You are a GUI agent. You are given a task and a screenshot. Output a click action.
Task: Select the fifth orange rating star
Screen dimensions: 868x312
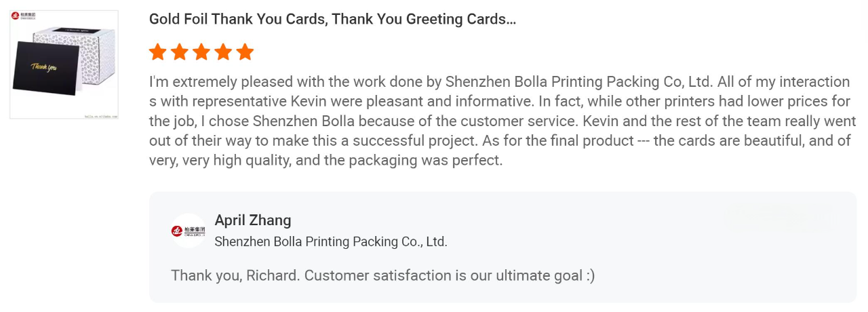245,52
